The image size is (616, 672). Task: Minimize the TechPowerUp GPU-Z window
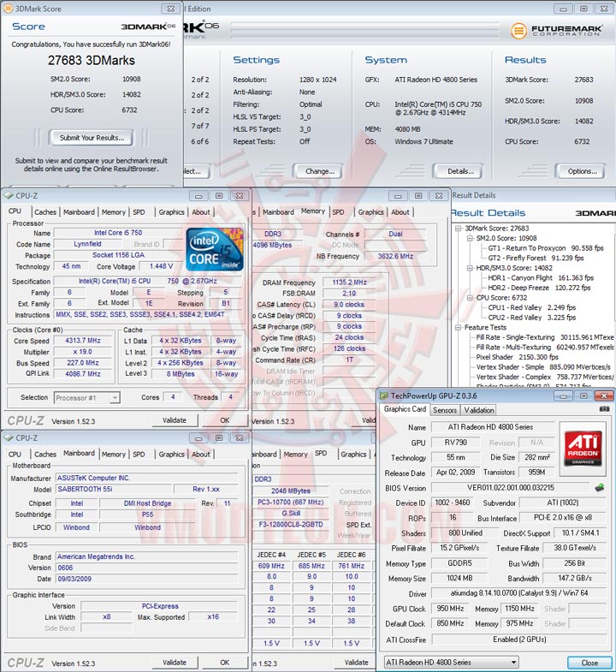[x=563, y=396]
